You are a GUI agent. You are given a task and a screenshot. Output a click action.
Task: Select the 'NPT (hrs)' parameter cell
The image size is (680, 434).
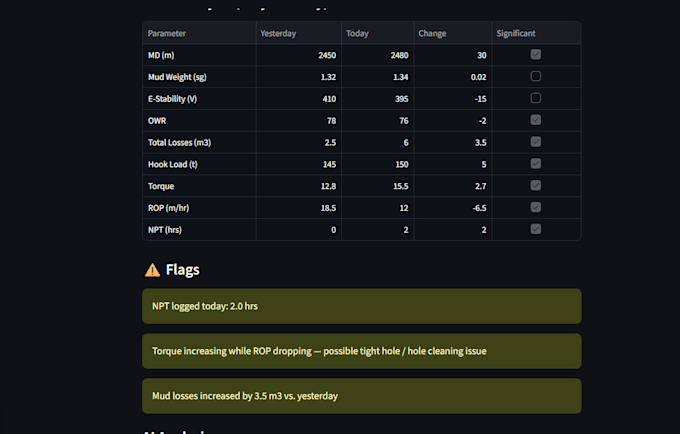coord(199,230)
